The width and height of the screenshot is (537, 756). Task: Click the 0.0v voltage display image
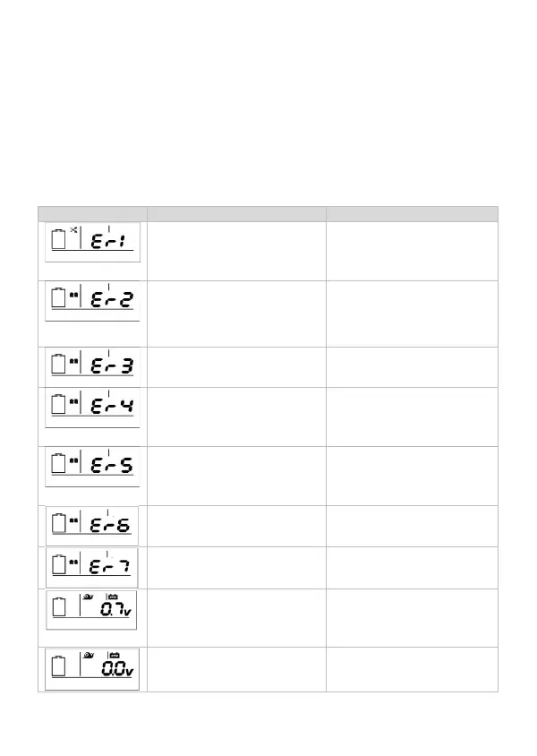pos(93,668)
